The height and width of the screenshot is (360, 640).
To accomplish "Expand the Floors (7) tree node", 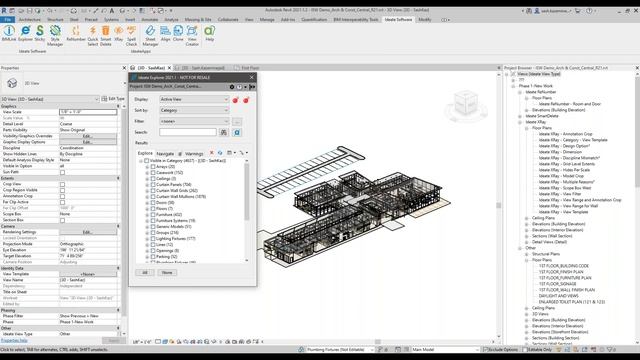I will (147, 209).
